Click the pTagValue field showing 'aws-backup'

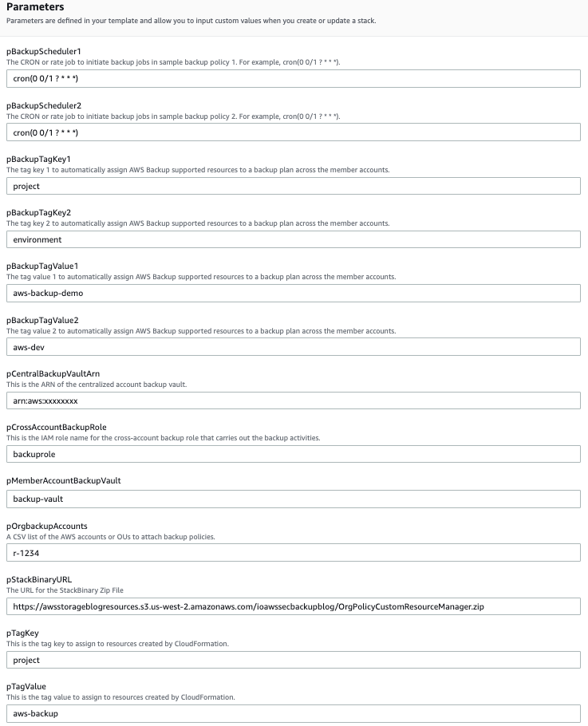[x=294, y=712]
